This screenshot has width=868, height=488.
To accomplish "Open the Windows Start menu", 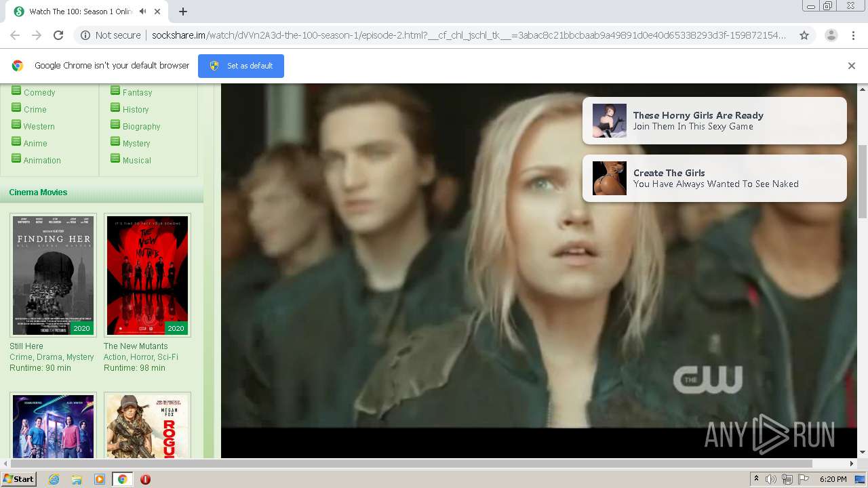I will tap(19, 479).
